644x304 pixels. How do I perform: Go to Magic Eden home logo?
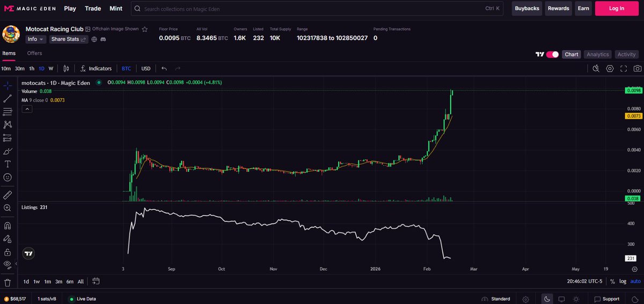pyautogui.click(x=30, y=9)
